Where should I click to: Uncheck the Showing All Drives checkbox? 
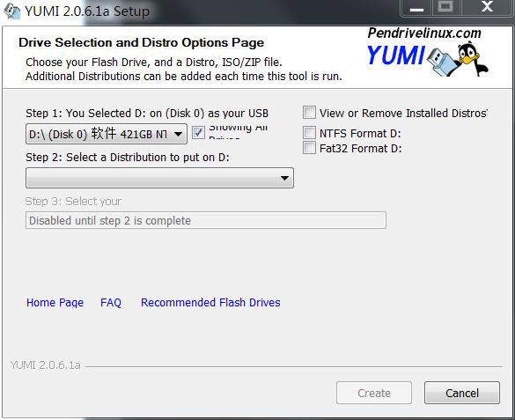pos(198,133)
